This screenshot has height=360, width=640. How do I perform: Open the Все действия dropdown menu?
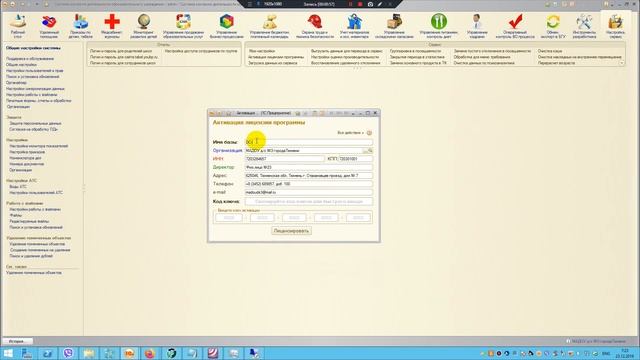(x=351, y=133)
